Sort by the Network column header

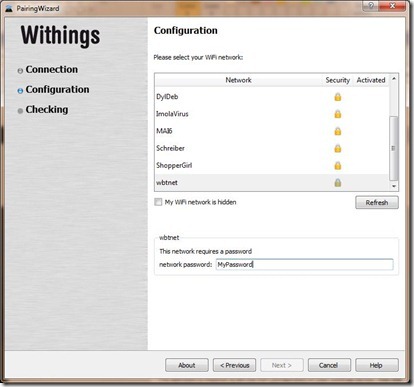[x=238, y=80]
